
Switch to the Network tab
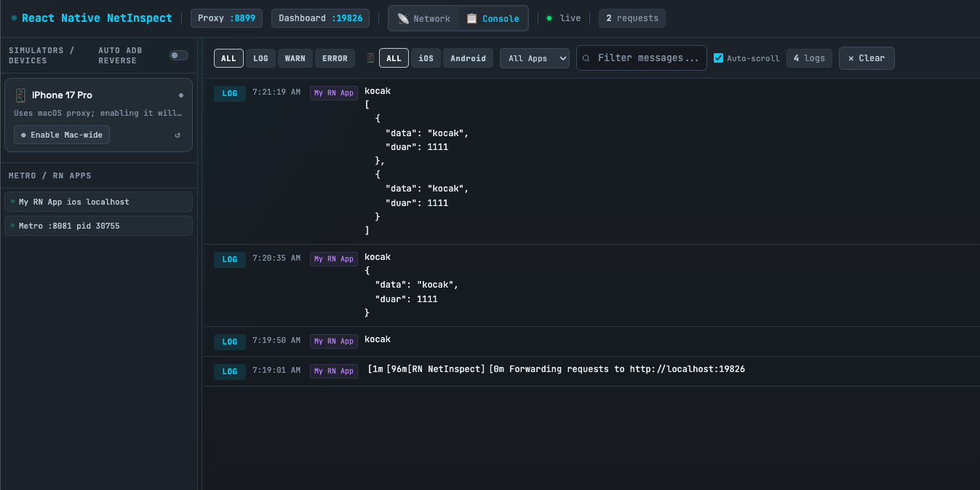pos(424,18)
